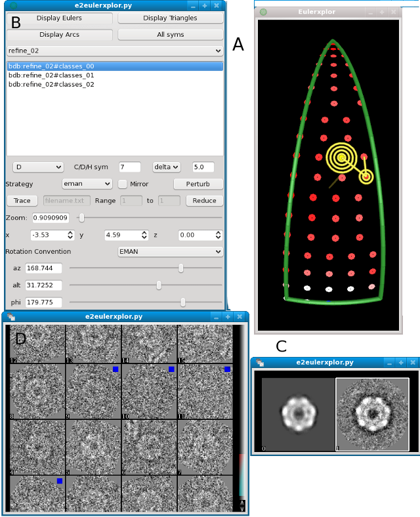Image resolution: width=420 pixels, height=517 pixels.
Task: Click the Display Triangles button
Action: (x=170, y=18)
